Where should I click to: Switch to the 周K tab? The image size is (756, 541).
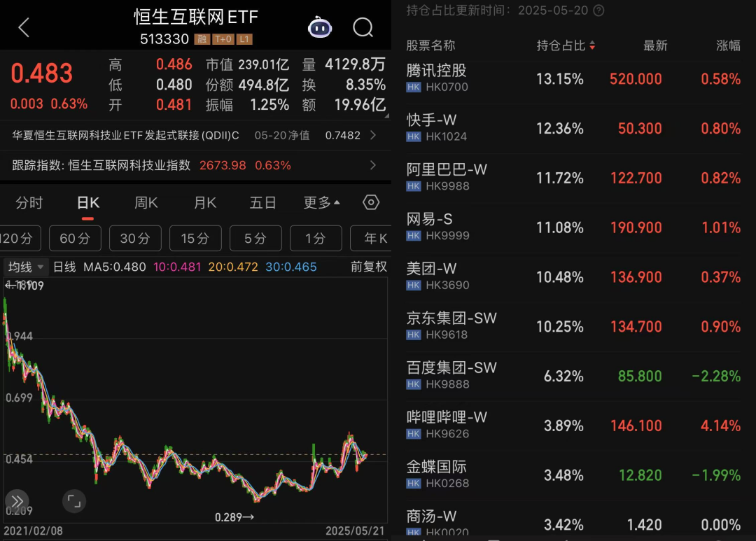coord(146,203)
